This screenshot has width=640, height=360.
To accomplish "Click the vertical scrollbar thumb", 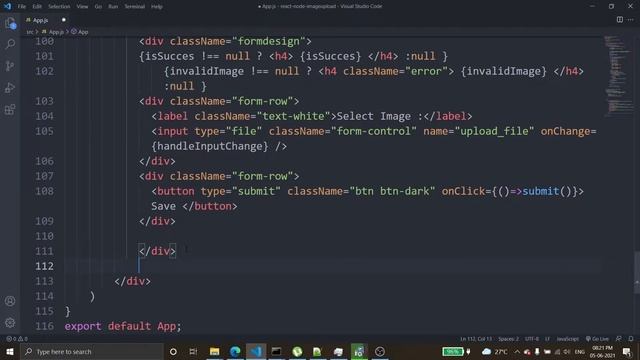I will (637, 272).
